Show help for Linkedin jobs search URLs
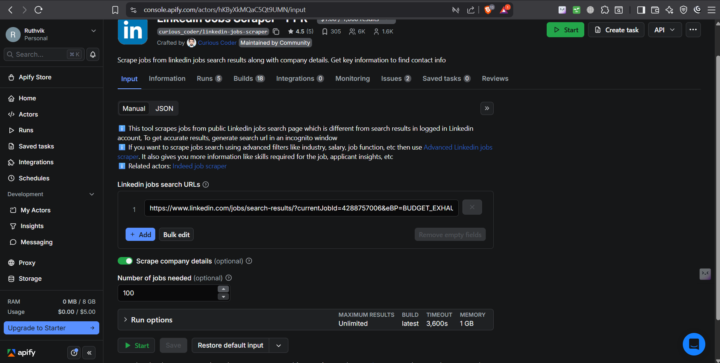 click(206, 184)
